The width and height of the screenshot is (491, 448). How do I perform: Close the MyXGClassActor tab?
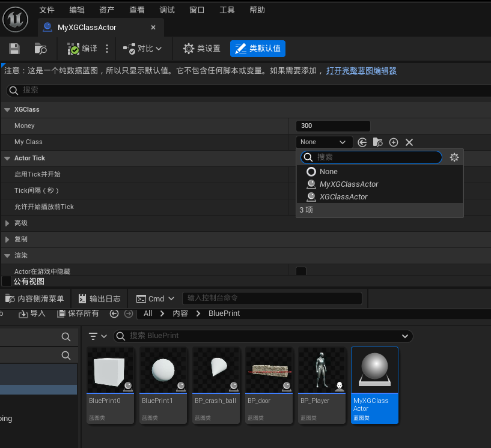[x=153, y=28]
